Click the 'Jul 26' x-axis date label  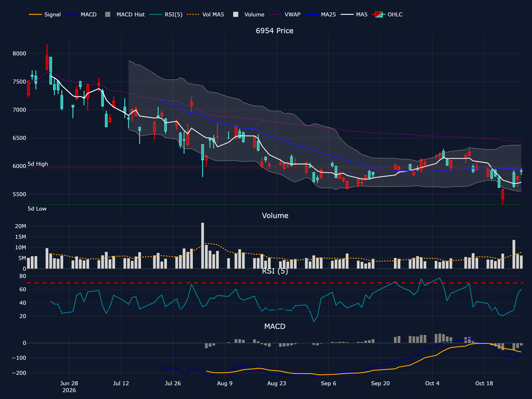click(x=173, y=383)
